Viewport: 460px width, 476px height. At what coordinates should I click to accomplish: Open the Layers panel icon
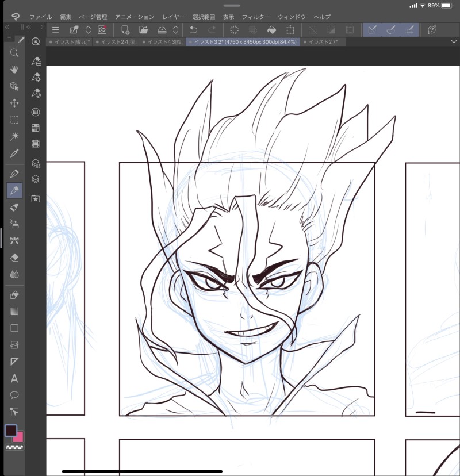point(36,179)
